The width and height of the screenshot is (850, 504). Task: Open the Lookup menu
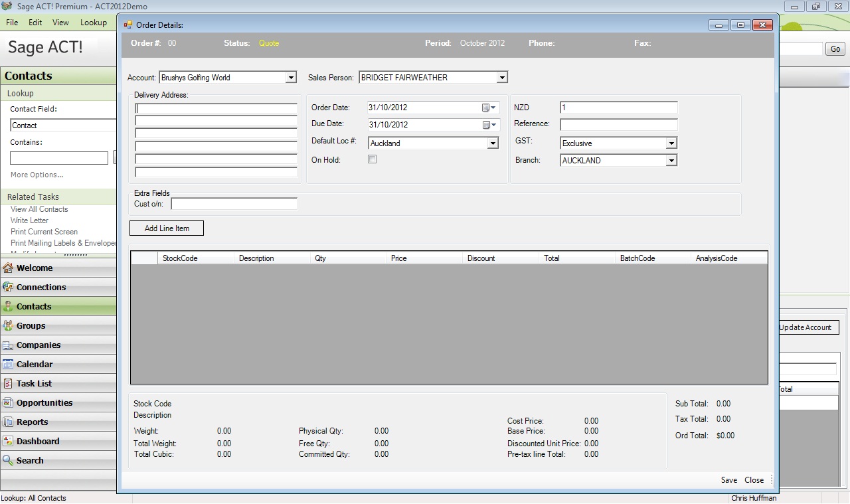(x=94, y=23)
